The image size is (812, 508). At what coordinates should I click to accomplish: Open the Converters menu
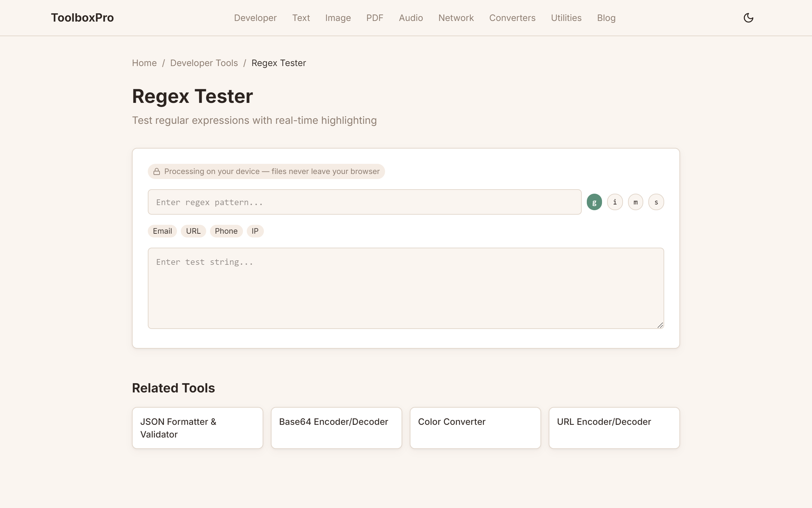point(512,18)
